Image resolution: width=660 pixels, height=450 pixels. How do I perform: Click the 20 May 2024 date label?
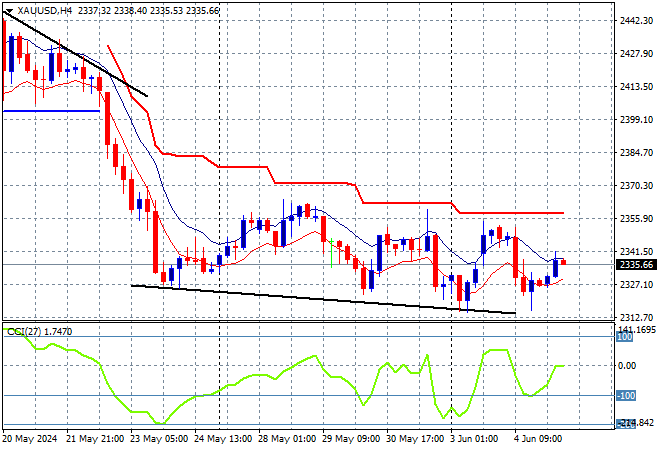30,439
